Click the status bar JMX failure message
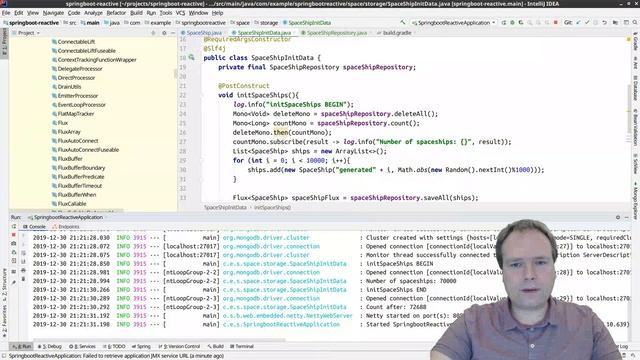The image size is (640, 360). pyautogui.click(x=116, y=356)
